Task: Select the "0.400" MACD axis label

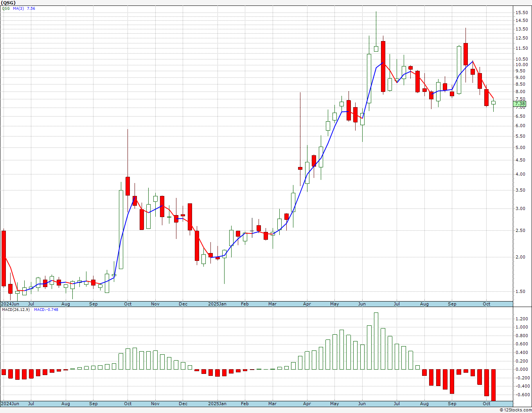Action: [x=521, y=352]
